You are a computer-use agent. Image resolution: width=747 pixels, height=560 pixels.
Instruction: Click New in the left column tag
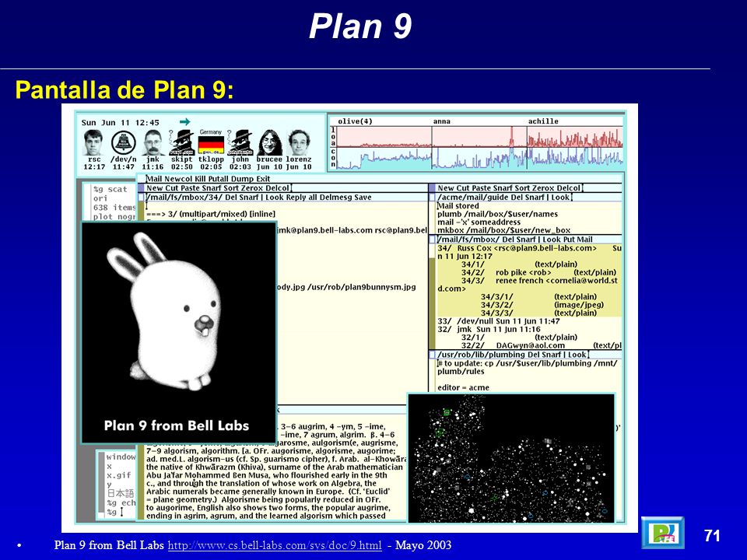[154, 188]
